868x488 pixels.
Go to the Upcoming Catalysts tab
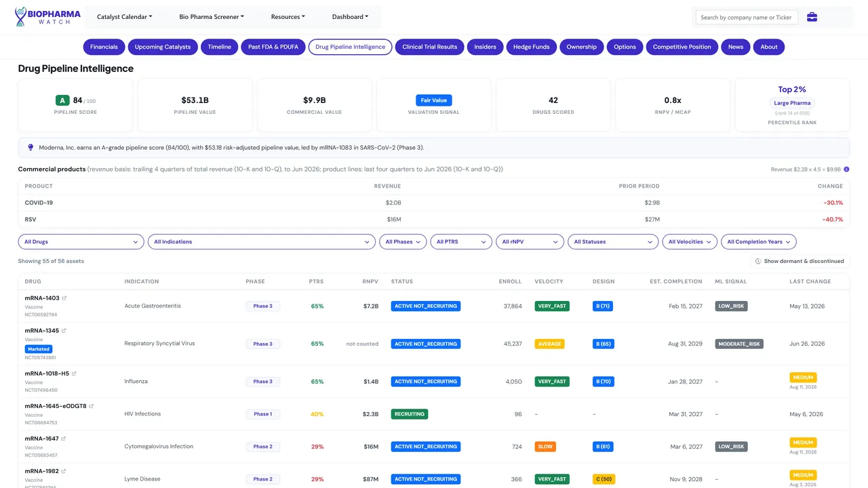163,47
